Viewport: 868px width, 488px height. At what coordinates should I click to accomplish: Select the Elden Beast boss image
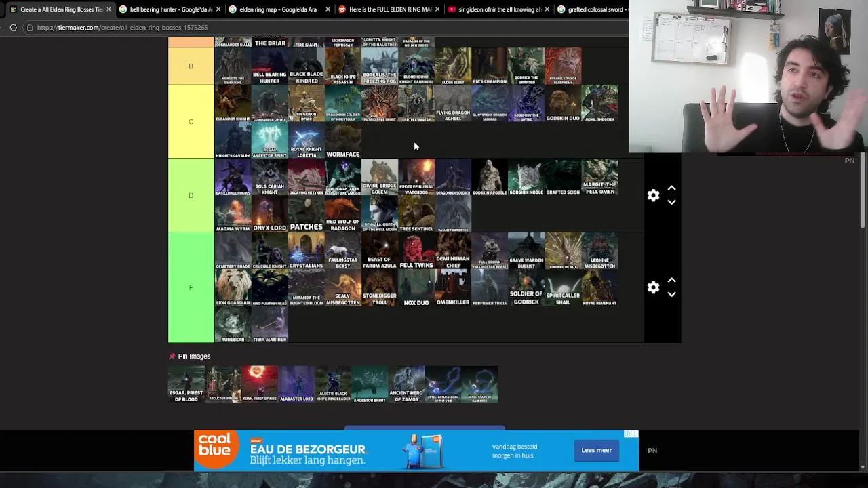click(453, 66)
